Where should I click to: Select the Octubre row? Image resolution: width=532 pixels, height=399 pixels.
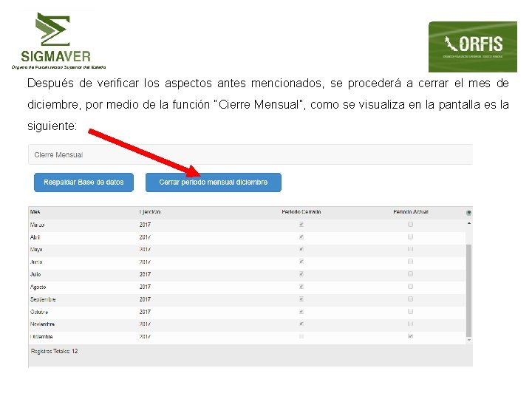tap(247, 312)
